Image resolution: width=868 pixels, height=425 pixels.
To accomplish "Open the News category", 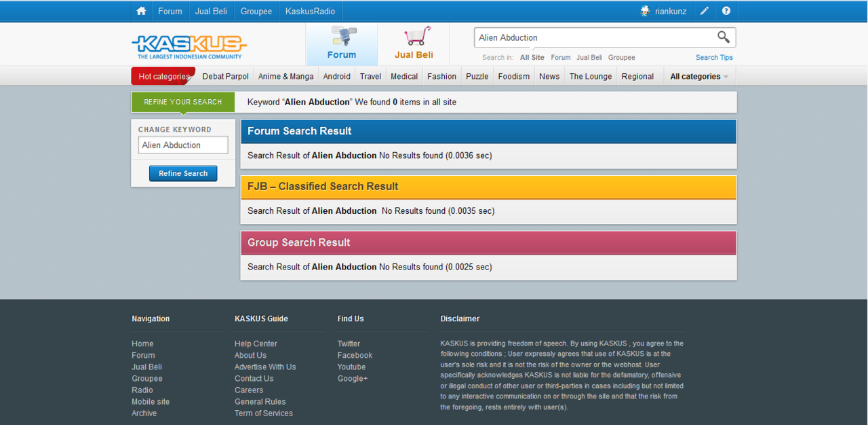I will click(x=549, y=77).
